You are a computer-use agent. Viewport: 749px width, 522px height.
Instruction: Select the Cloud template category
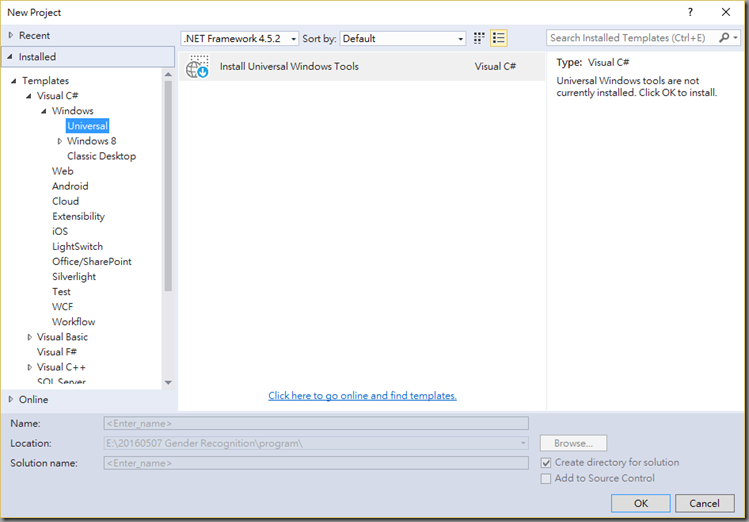point(65,201)
